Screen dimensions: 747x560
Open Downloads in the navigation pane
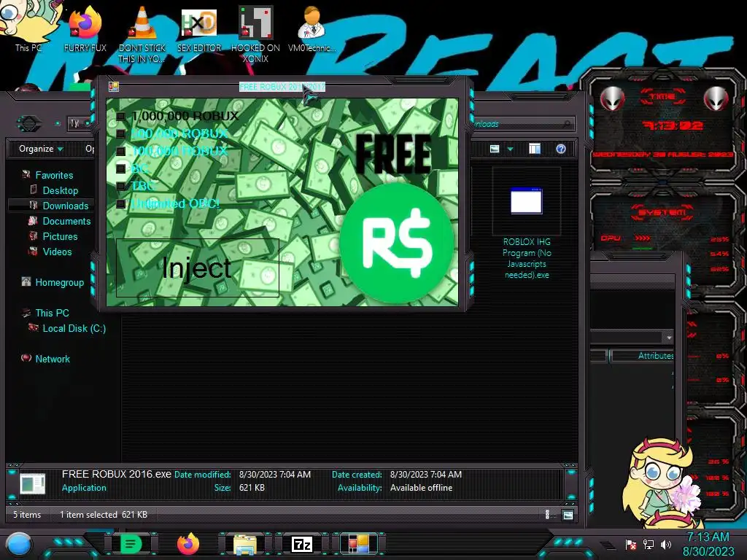tap(65, 206)
